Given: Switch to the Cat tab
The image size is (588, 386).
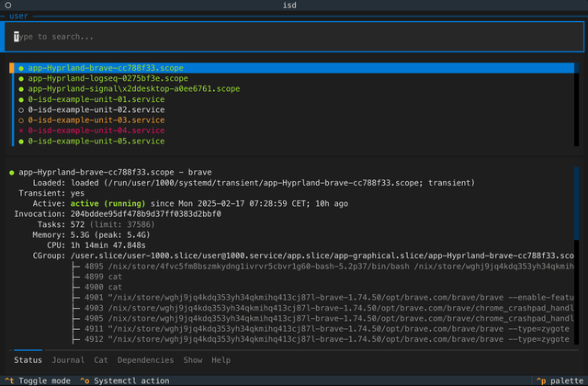Looking at the screenshot, I should [x=101, y=360].
